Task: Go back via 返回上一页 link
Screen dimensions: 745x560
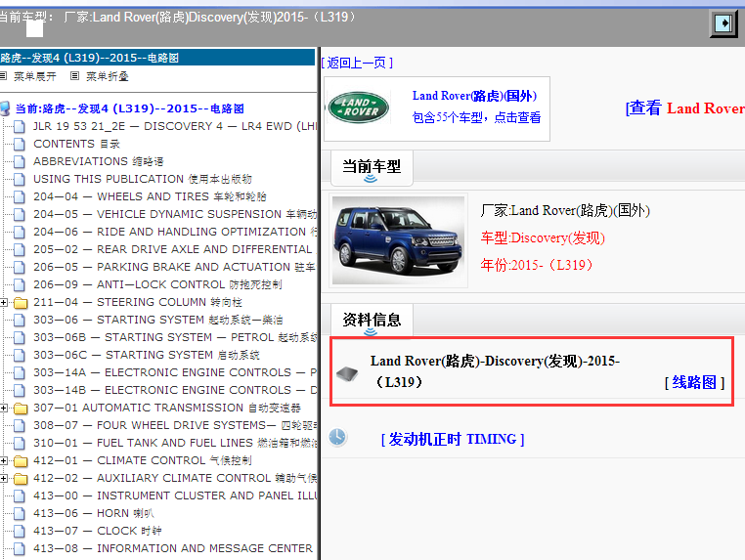Action: [357, 63]
